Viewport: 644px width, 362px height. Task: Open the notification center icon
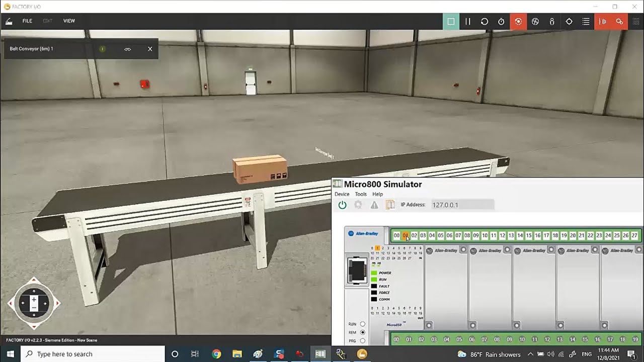pyautogui.click(x=631, y=354)
